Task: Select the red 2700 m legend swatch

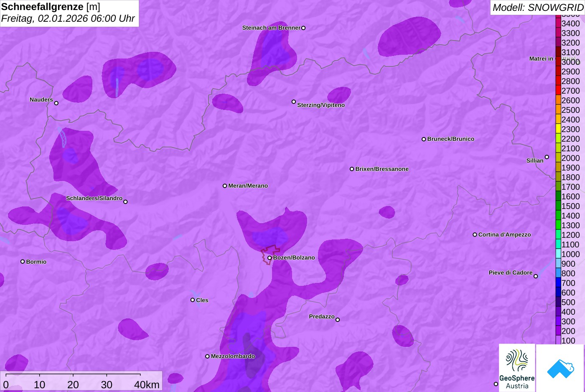Action: (558, 91)
